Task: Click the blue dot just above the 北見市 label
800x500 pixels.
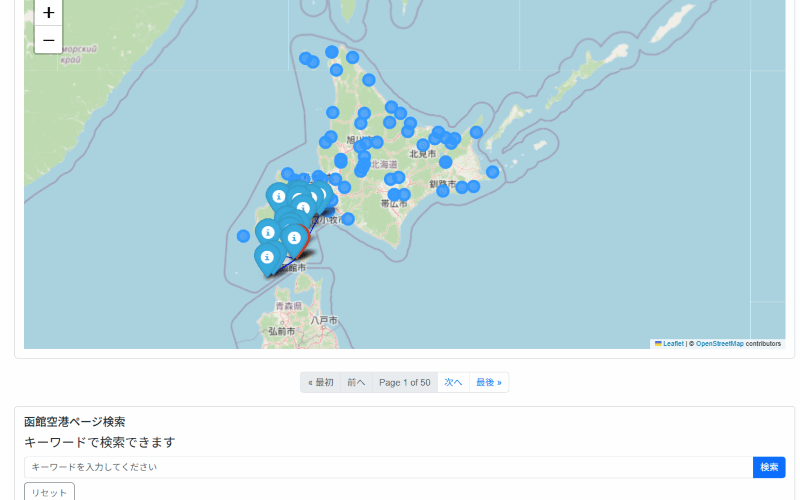Action: pos(423,145)
